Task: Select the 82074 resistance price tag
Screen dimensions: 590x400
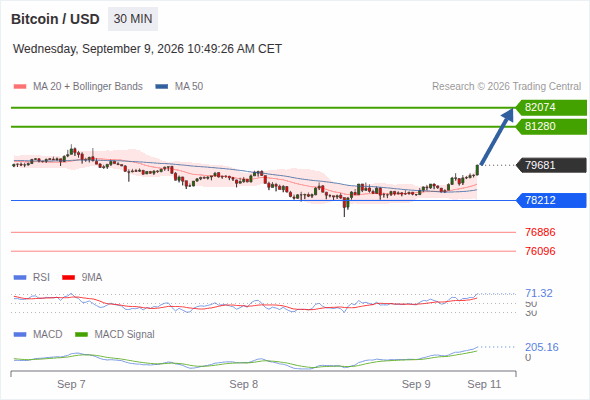Action: 551,108
